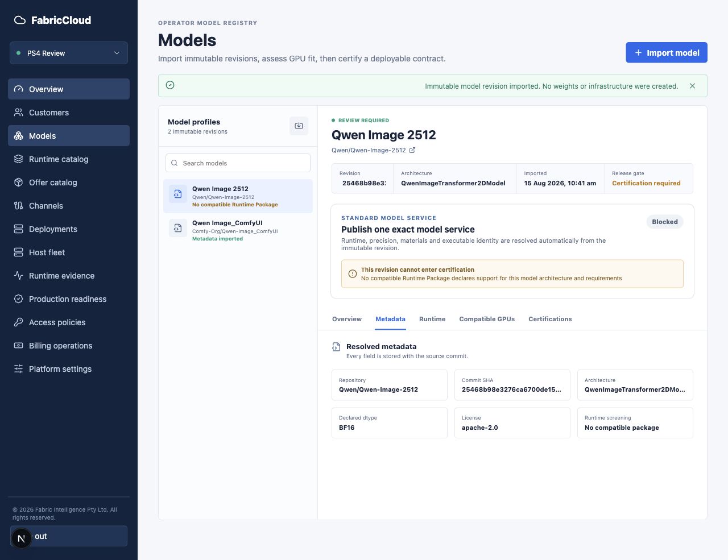Click the round N avatar badge
The width and height of the screenshot is (728, 560).
pos(22,538)
